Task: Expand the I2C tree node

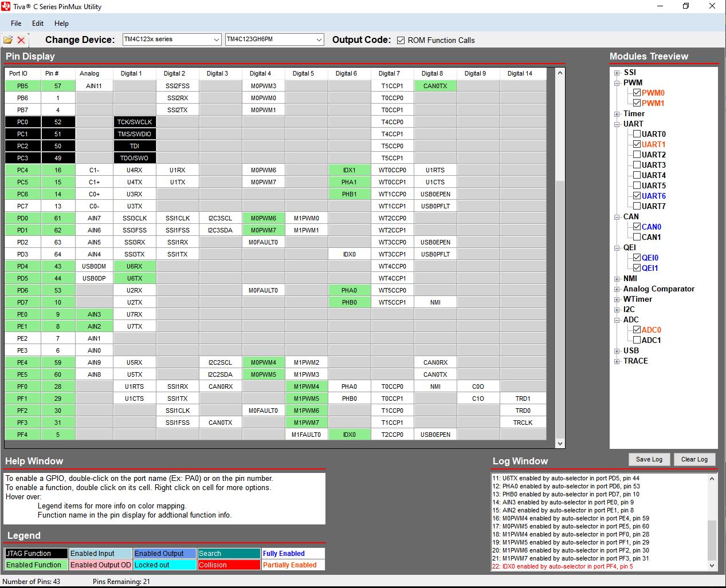Action: click(x=617, y=310)
